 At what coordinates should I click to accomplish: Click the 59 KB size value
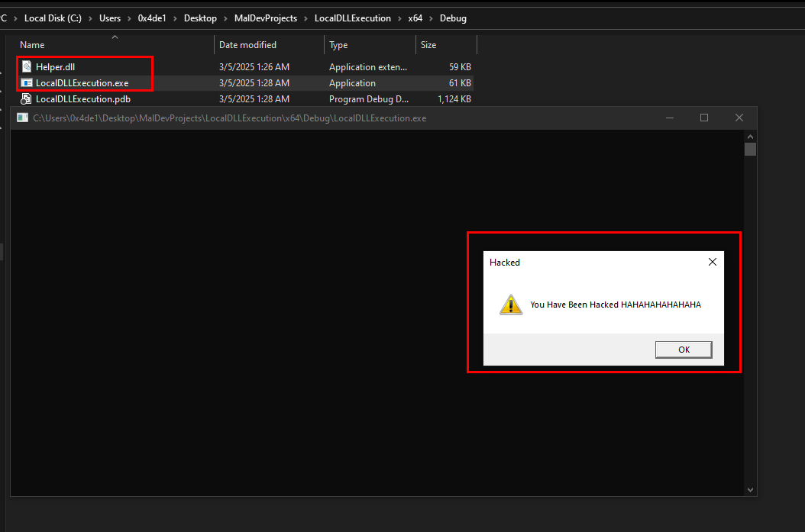tap(460, 67)
